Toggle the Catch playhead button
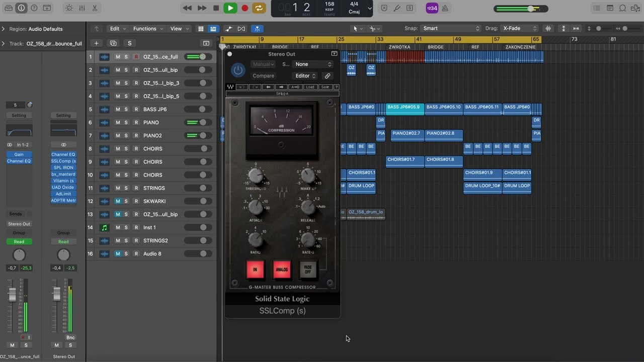644x362 pixels. pyautogui.click(x=257, y=29)
